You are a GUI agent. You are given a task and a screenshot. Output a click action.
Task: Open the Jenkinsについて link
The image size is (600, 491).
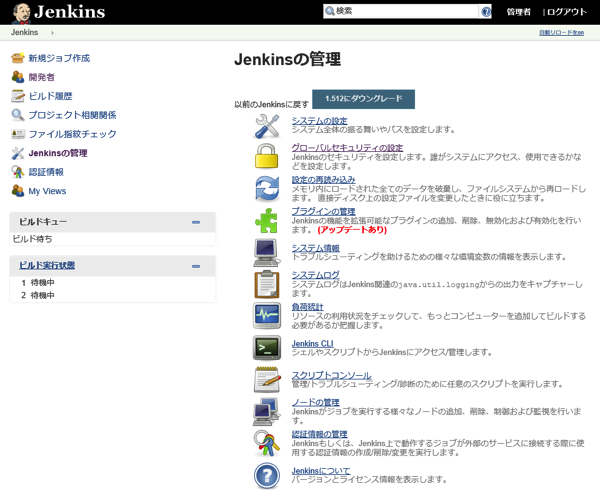click(321, 471)
